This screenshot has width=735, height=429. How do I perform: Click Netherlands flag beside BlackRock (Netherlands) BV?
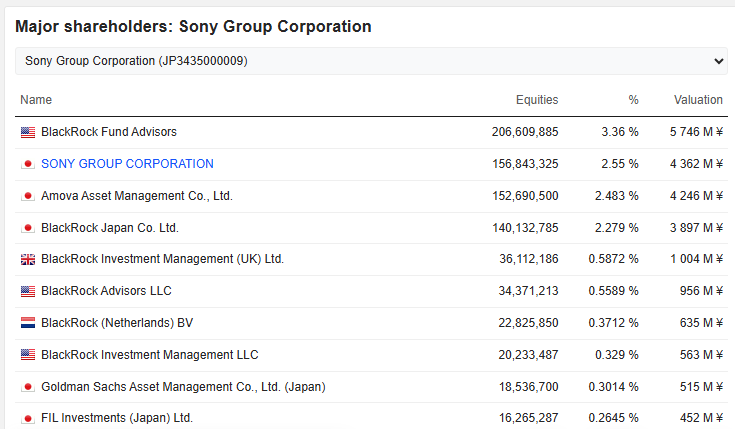point(27,324)
